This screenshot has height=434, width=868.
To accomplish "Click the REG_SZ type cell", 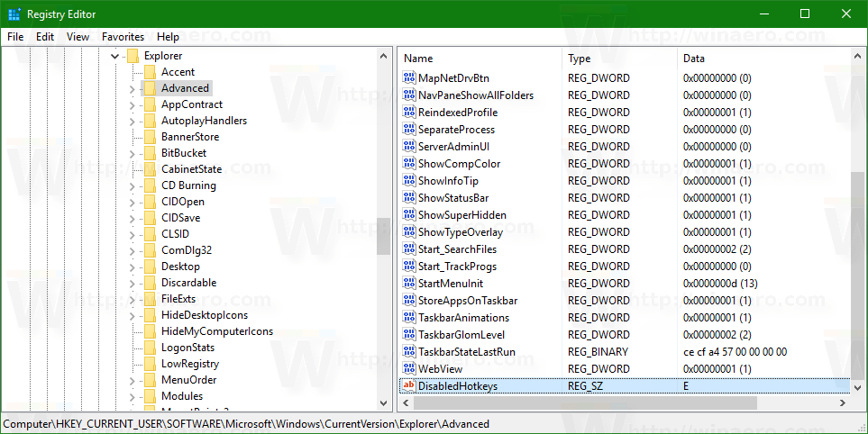I will click(x=585, y=386).
